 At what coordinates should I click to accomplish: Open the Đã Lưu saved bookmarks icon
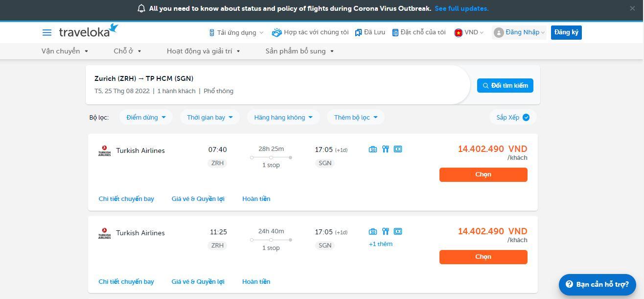tap(358, 32)
